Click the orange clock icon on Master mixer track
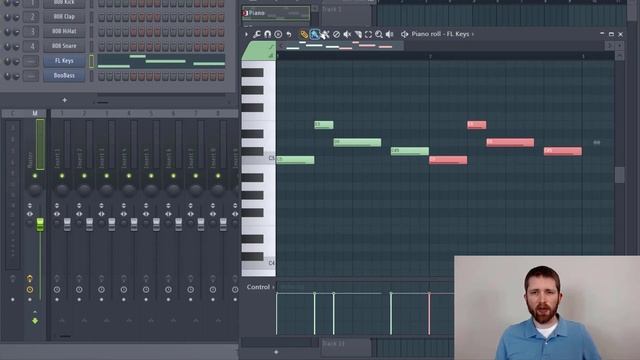Screen dimensions: 640x360 [x=29, y=289]
